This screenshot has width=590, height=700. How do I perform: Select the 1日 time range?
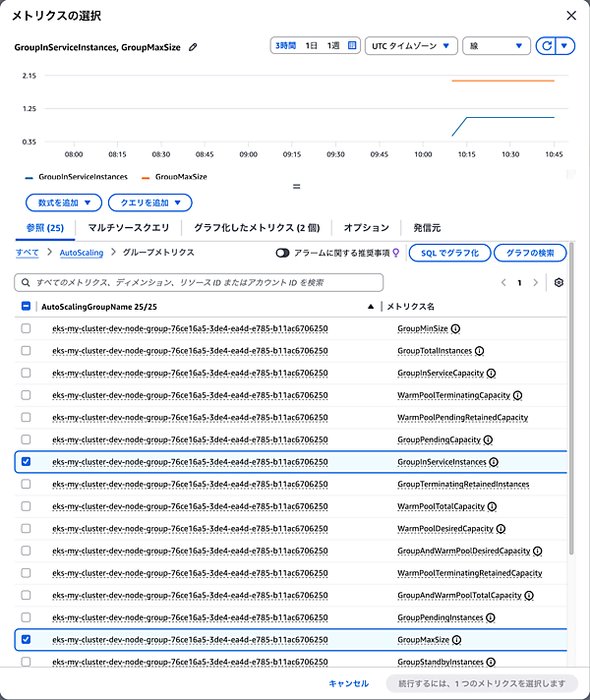click(x=312, y=45)
